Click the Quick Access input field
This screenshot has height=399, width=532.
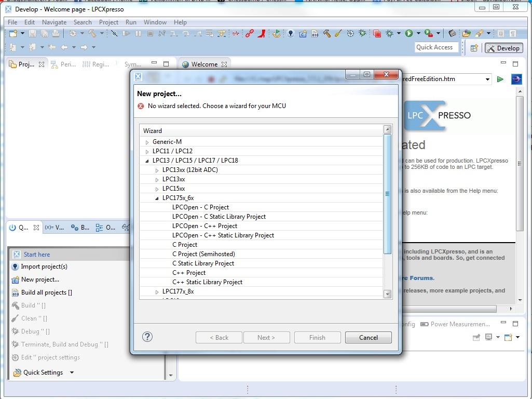436,48
